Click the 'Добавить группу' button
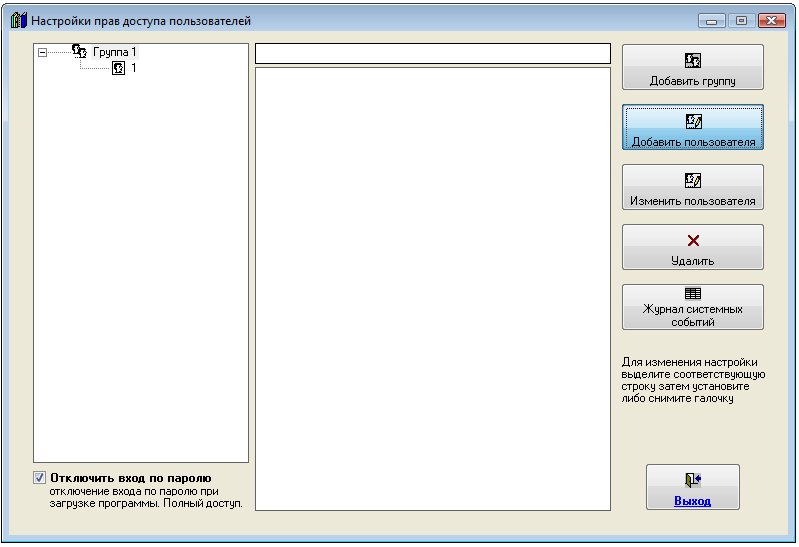 coord(693,67)
